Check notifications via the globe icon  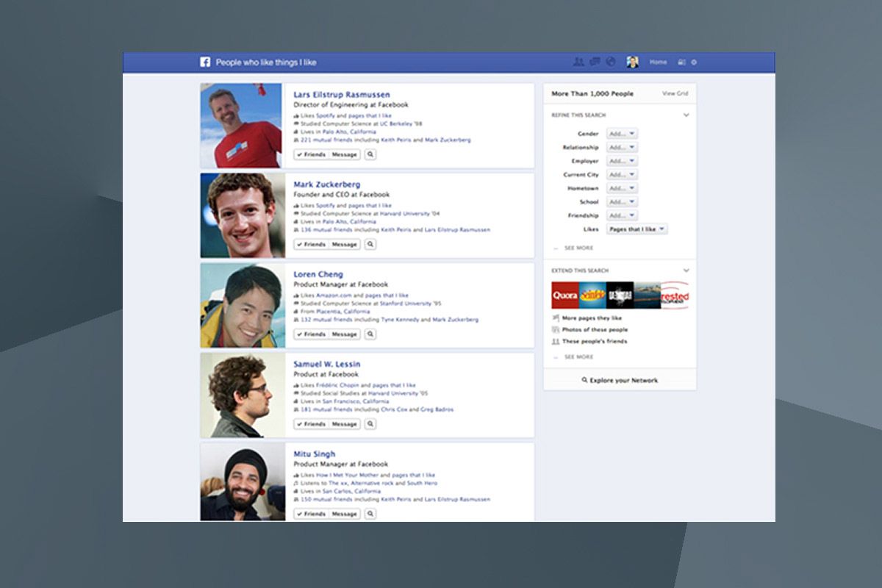point(611,62)
